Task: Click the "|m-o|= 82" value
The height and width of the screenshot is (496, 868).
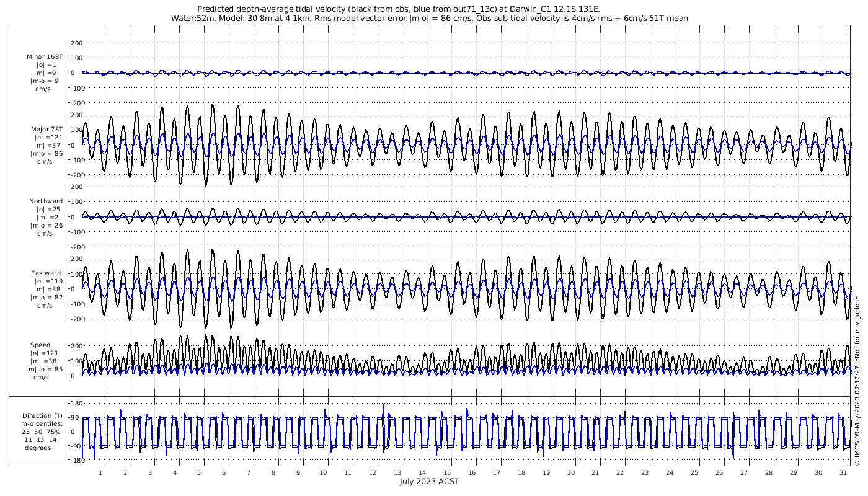Action: tap(46, 298)
